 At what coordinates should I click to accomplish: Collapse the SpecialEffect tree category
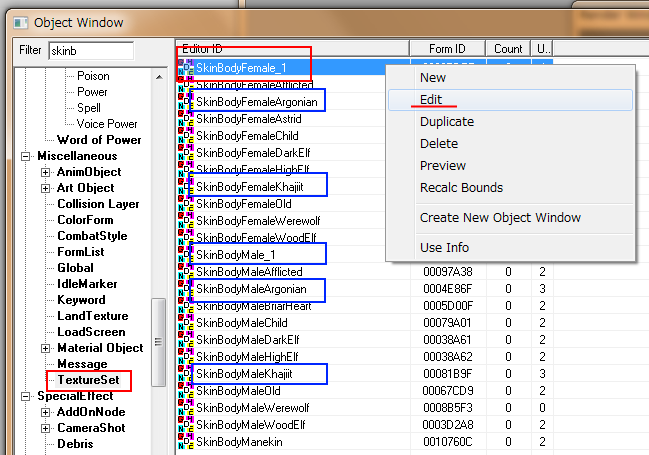pyautogui.click(x=26, y=396)
